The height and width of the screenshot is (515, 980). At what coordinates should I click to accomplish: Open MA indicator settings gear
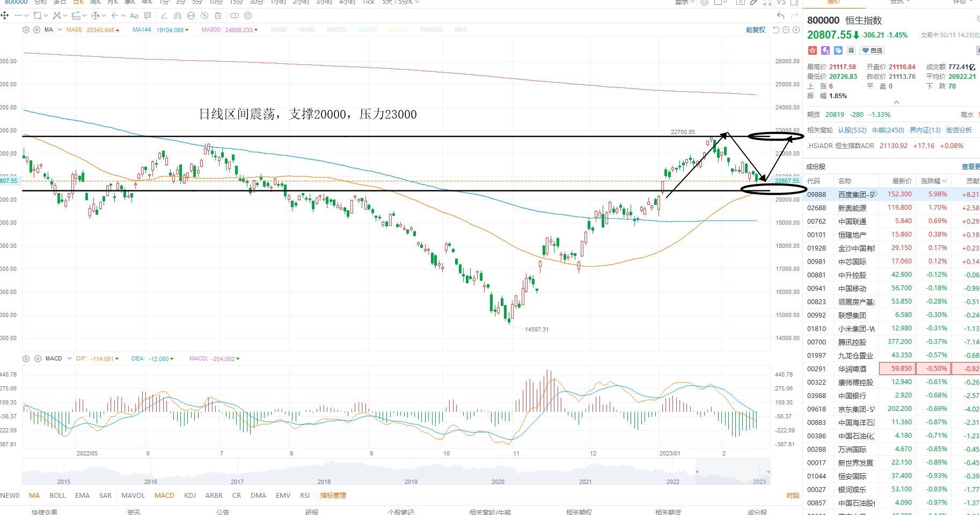click(26, 30)
